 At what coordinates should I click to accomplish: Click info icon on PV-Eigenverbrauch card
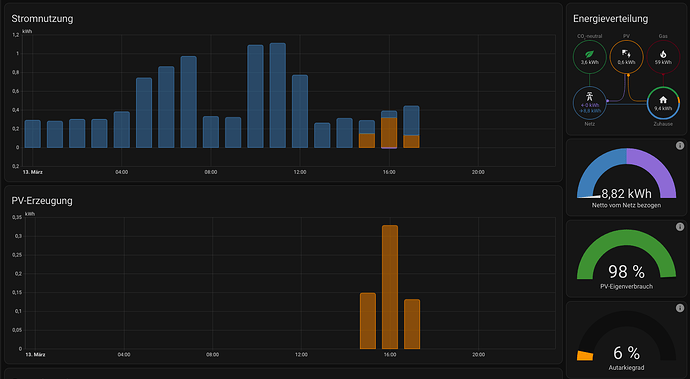pyautogui.click(x=680, y=227)
